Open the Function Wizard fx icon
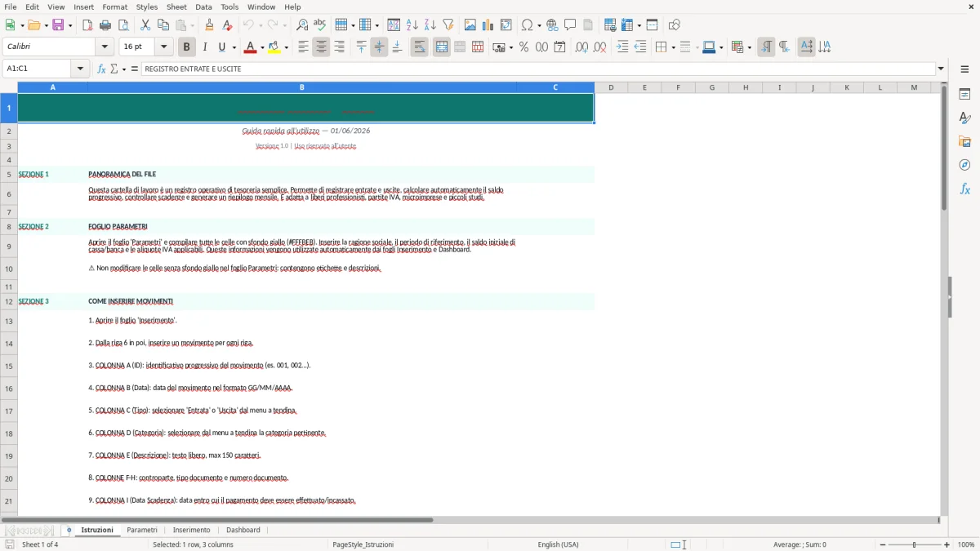The height and width of the screenshot is (551, 980). [x=102, y=69]
